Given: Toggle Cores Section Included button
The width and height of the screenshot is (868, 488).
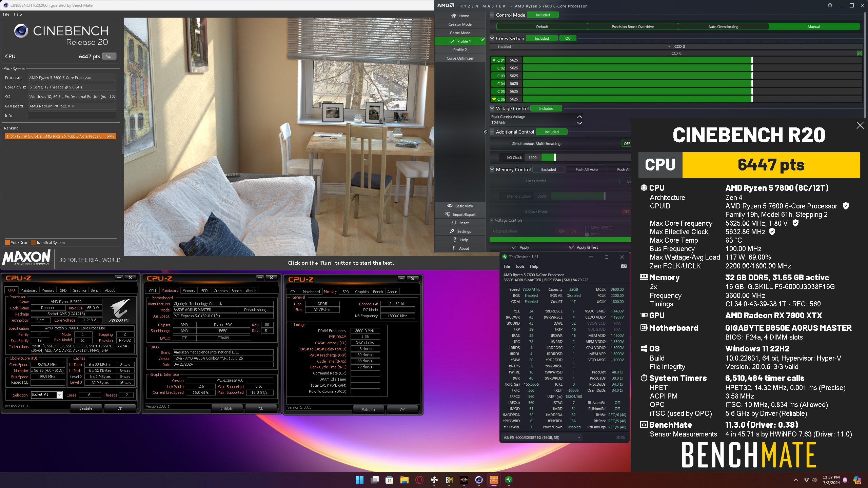Looking at the screenshot, I should [x=541, y=38].
